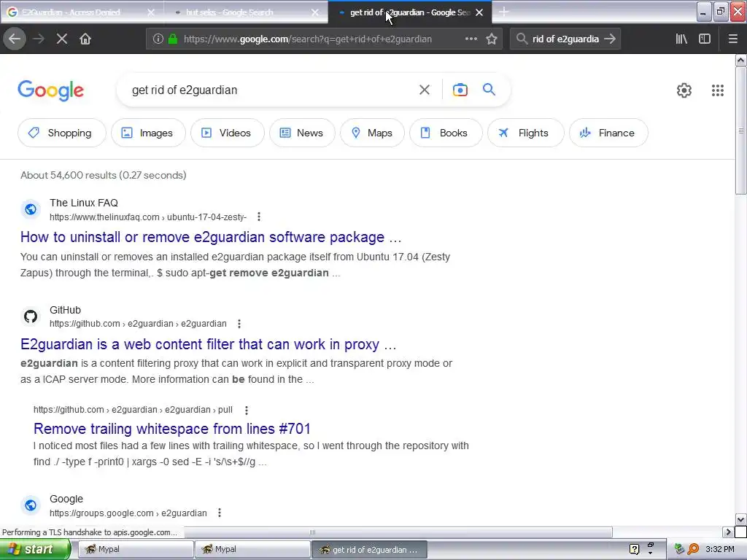Open the Library bookshelf icon
Viewport: 747px width, 560px height.
click(681, 39)
